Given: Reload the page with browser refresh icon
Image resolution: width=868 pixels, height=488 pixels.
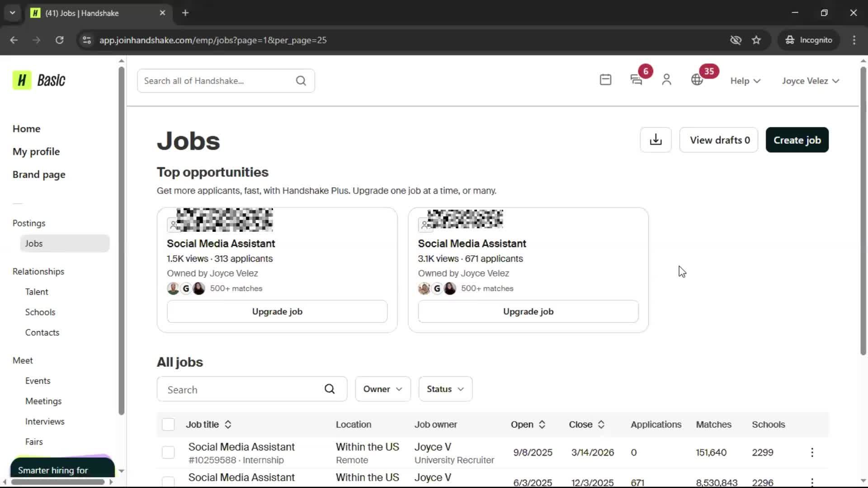Looking at the screenshot, I should pos(59,40).
